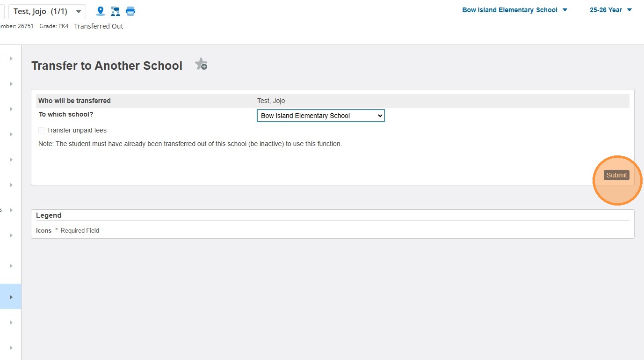
Task: Open Bow Island Elementary School header menu
Action: [514, 10]
